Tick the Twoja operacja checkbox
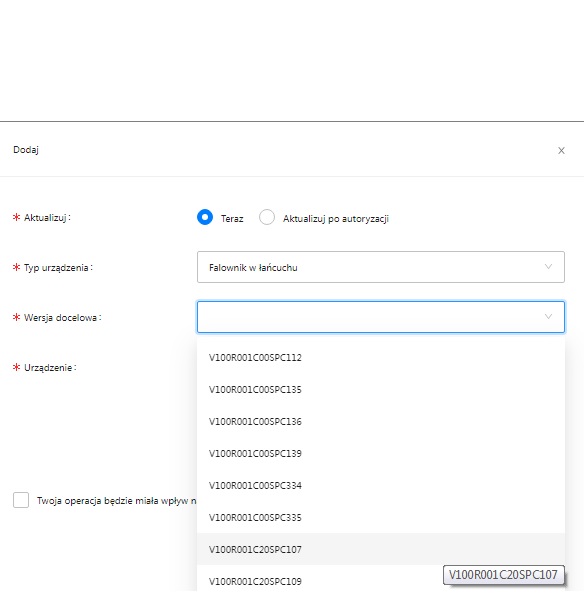Image resolution: width=584 pixels, height=596 pixels. (x=21, y=500)
